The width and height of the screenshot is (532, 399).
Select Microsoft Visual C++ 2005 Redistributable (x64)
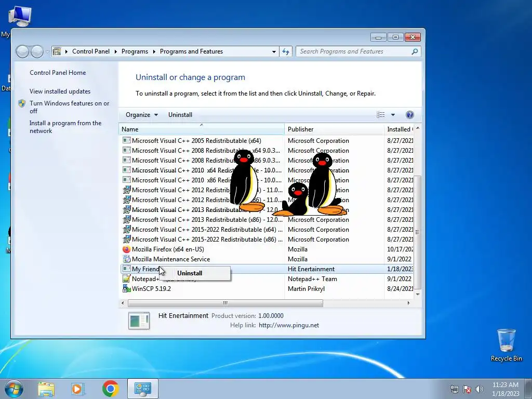click(x=268, y=140)
